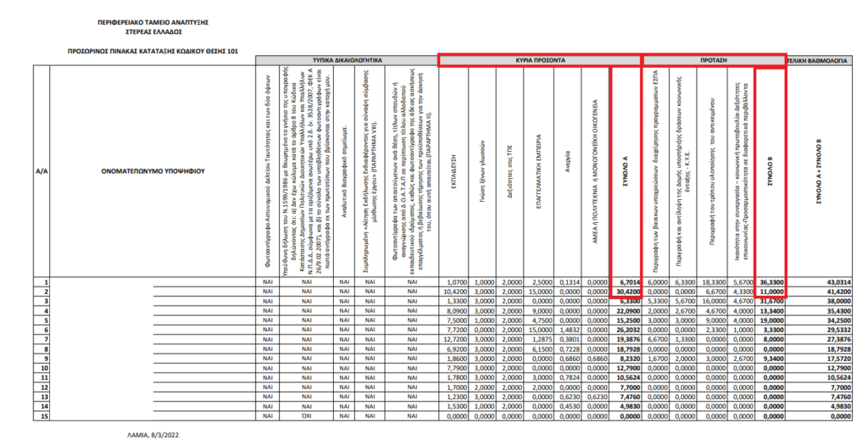Click the education score 10,4200

click(454, 292)
